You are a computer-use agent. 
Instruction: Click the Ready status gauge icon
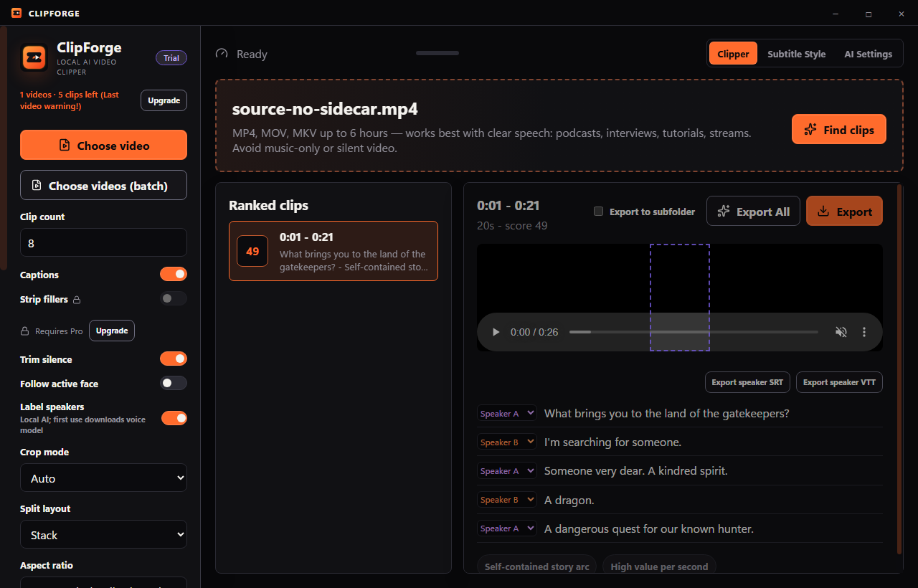click(222, 54)
